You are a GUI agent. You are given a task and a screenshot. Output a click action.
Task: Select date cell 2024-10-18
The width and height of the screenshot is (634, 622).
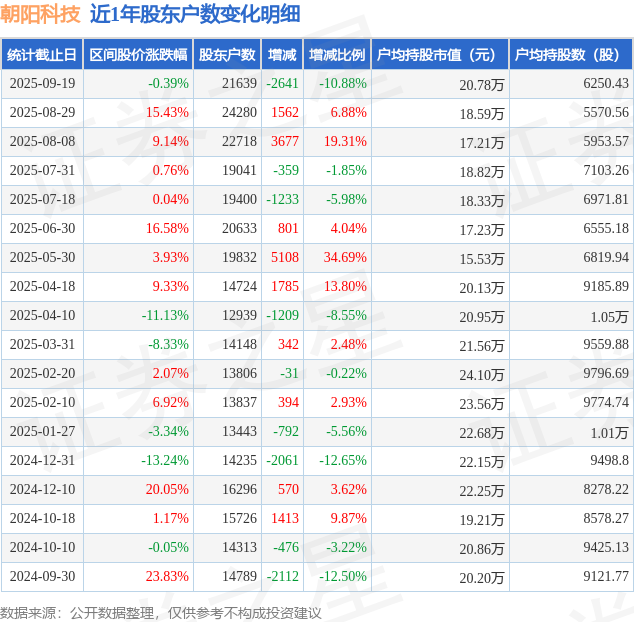click(x=42, y=518)
